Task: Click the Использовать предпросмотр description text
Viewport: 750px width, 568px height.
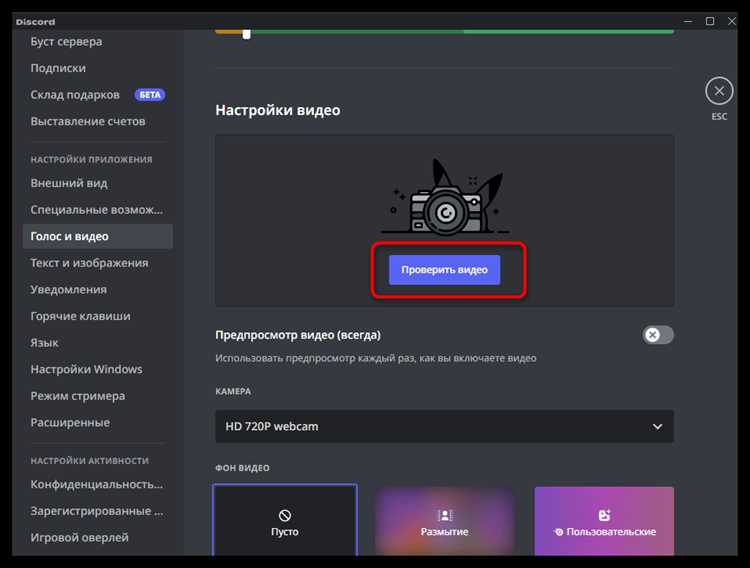Action: click(x=375, y=358)
